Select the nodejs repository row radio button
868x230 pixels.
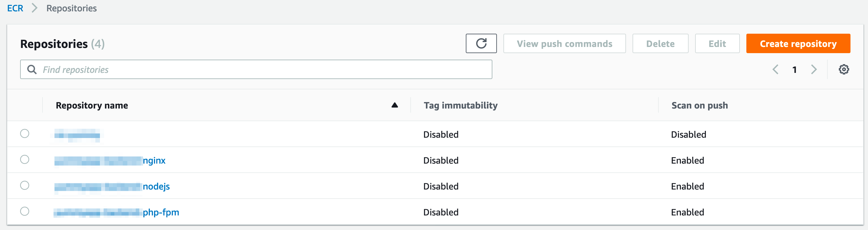25,186
